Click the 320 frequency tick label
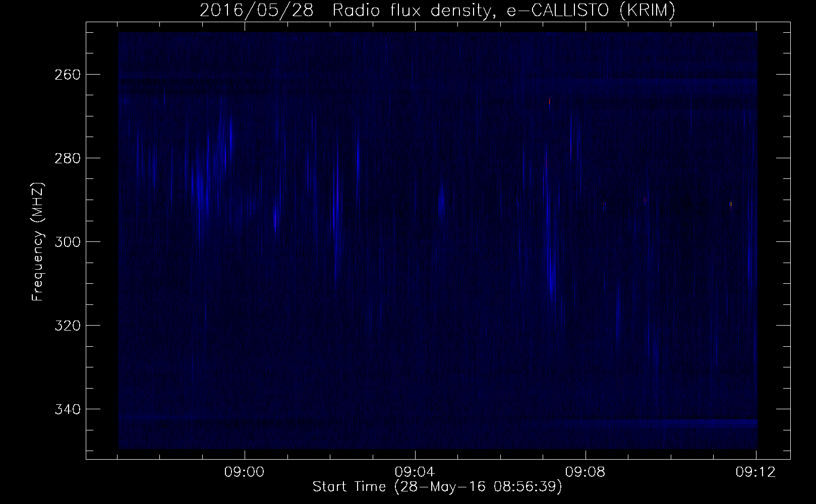816x504 pixels. pyautogui.click(x=67, y=326)
